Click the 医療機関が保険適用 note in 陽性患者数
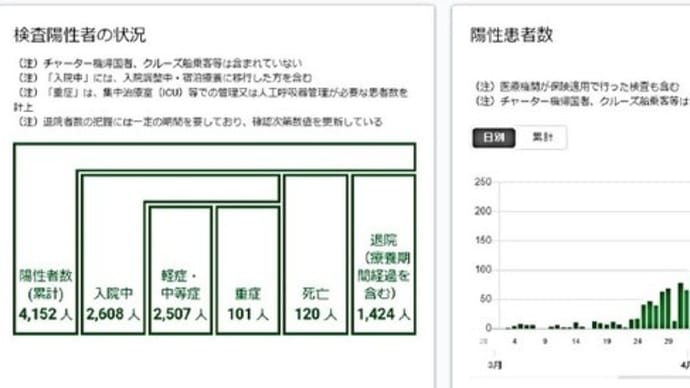 [x=578, y=87]
